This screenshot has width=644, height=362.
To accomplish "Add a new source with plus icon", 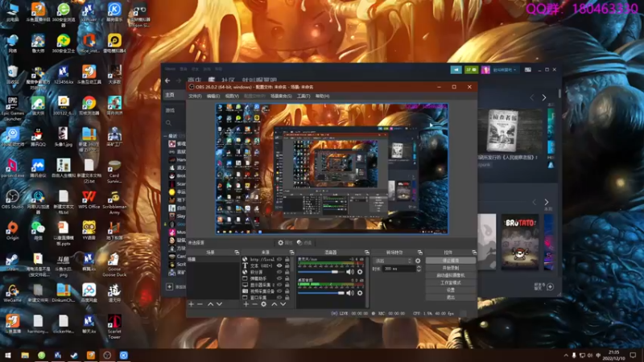I will click(x=246, y=304).
